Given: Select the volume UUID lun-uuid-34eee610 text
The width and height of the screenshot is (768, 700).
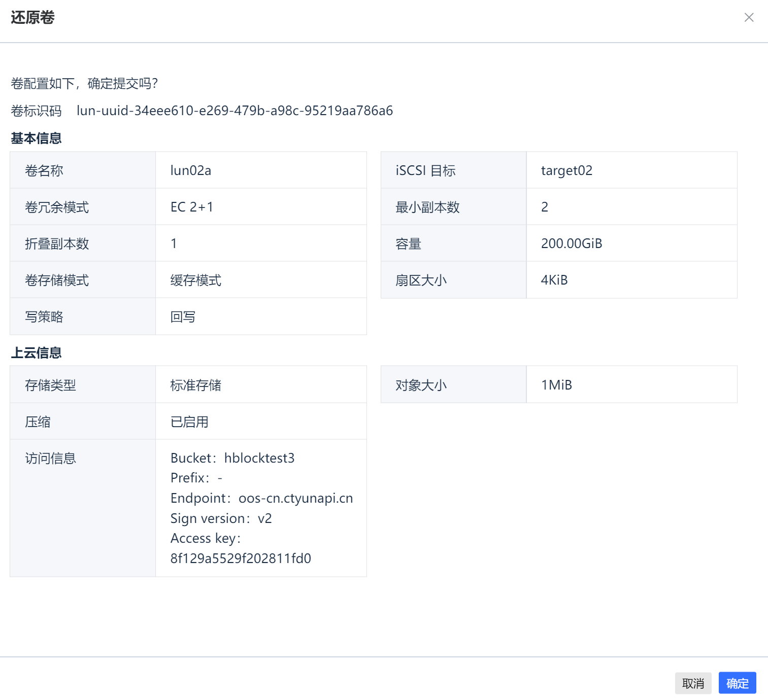Looking at the screenshot, I should point(235,111).
